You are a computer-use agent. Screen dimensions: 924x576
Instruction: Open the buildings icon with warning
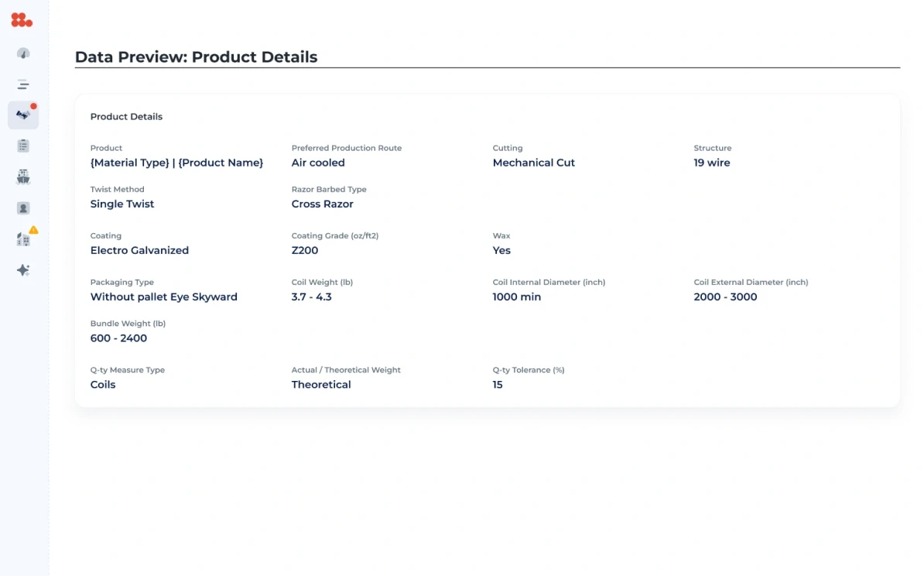pyautogui.click(x=24, y=238)
